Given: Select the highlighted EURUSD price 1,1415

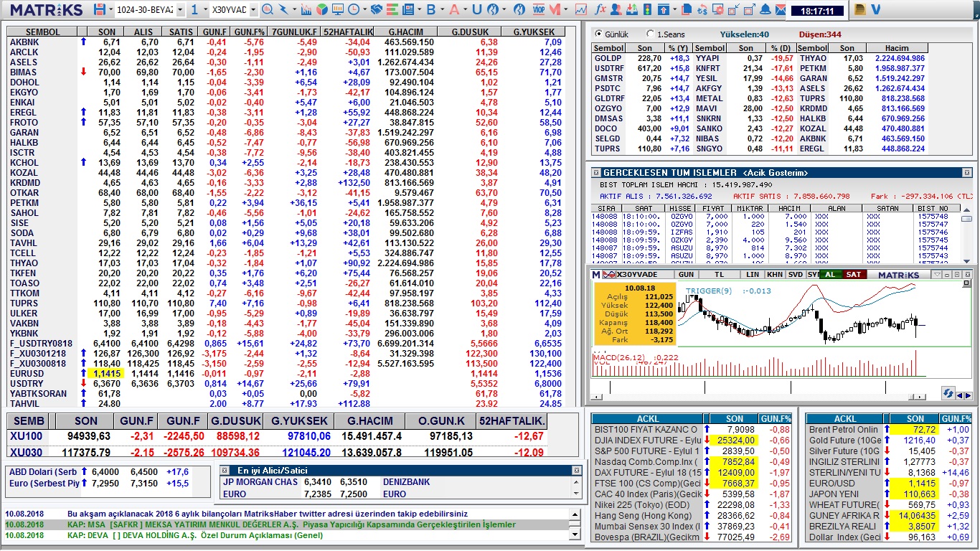Looking at the screenshot, I should (x=107, y=374).
